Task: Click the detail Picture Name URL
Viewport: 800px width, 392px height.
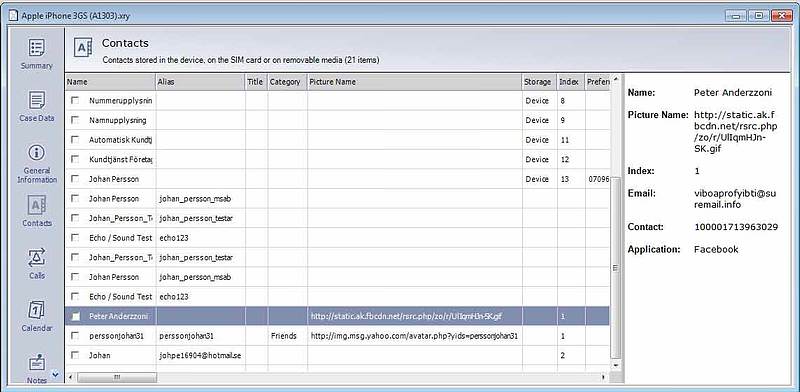Action: point(735,132)
